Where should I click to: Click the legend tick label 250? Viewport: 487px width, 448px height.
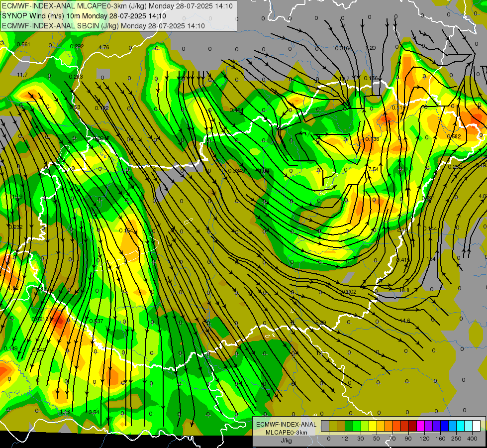click(x=456, y=439)
